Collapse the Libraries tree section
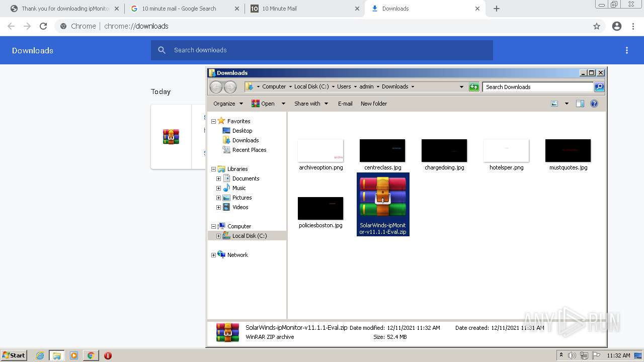Screen dimensions: 644x362 [213, 169]
